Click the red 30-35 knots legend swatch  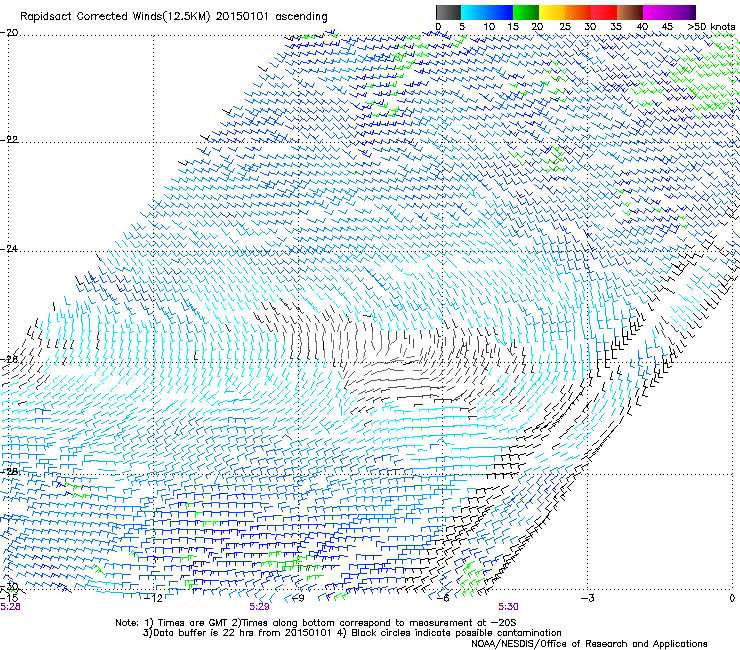604,12
